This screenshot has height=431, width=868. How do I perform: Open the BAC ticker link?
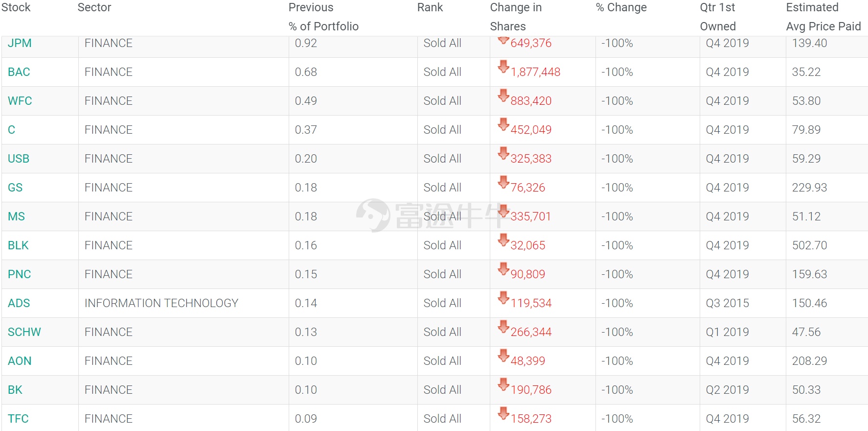[19, 72]
